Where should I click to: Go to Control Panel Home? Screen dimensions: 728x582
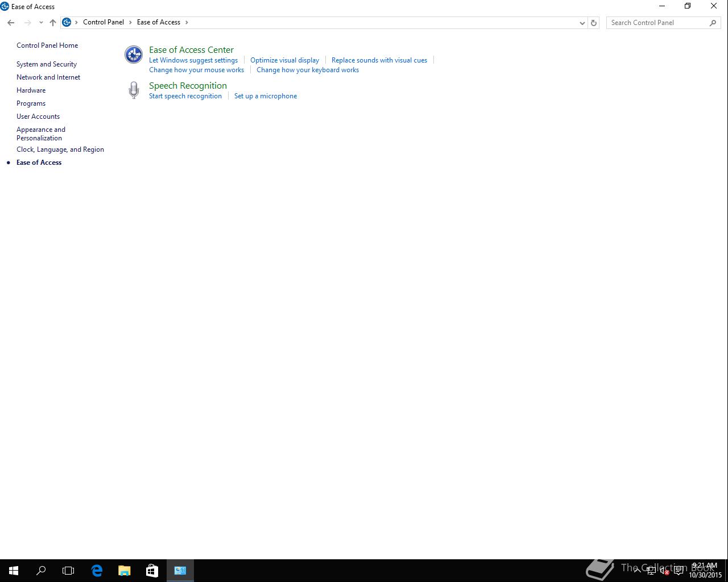click(47, 45)
